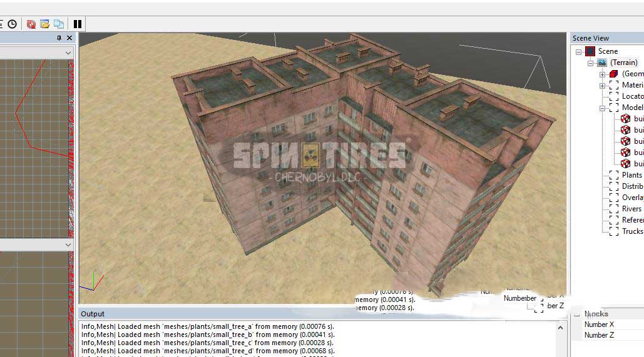Click the copy documents toolbar icon

click(x=58, y=24)
